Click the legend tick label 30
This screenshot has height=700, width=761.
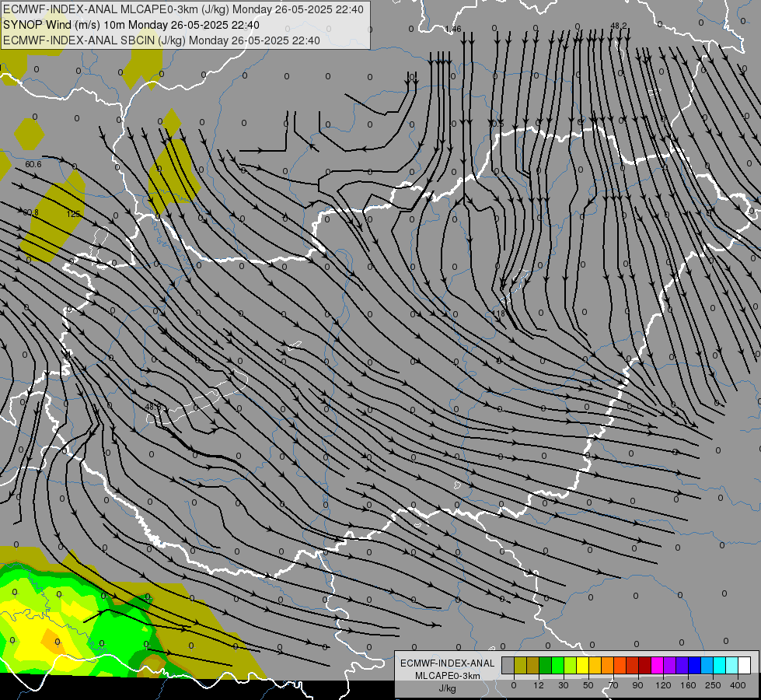(x=564, y=685)
